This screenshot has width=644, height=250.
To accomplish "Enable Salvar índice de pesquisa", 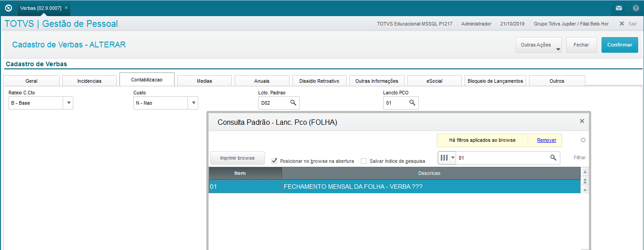I will [x=364, y=161].
